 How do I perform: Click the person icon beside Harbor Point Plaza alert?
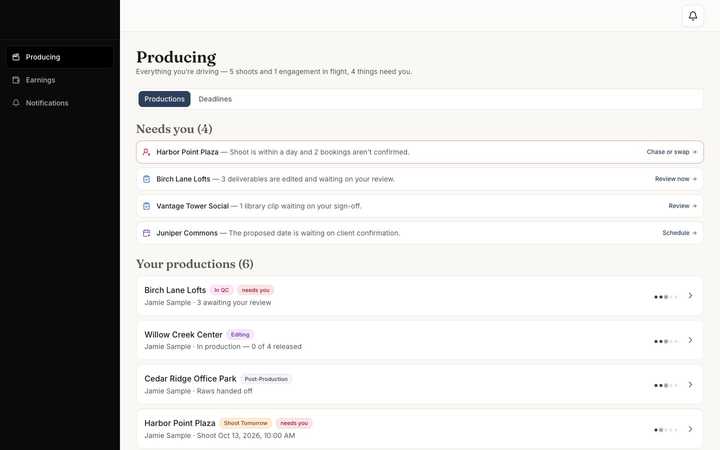146,152
